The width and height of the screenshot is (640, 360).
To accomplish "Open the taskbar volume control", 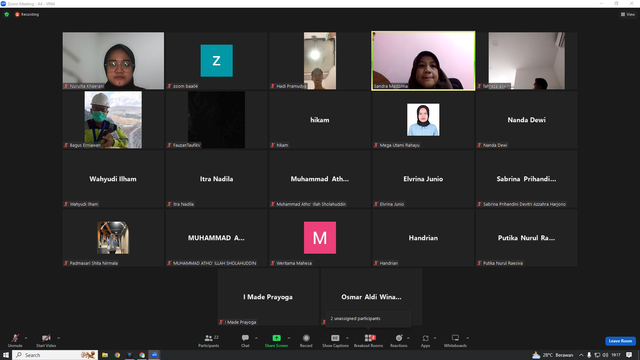I will [x=605, y=355].
